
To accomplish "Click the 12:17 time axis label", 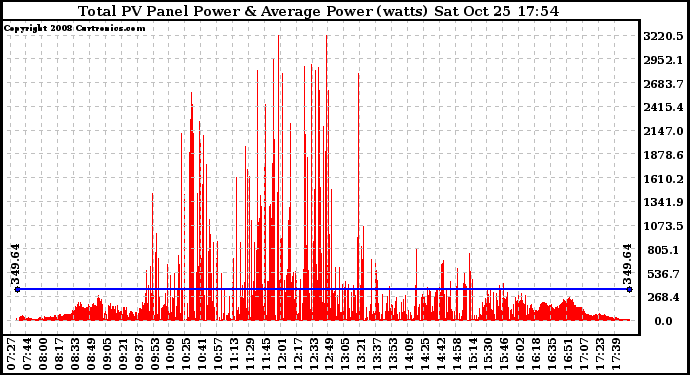I will [x=298, y=354].
